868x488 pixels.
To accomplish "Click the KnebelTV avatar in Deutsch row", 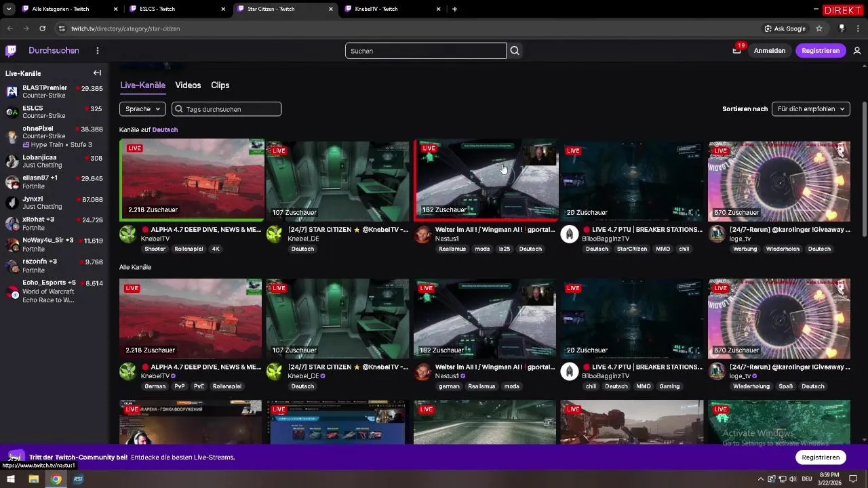I will click(127, 234).
